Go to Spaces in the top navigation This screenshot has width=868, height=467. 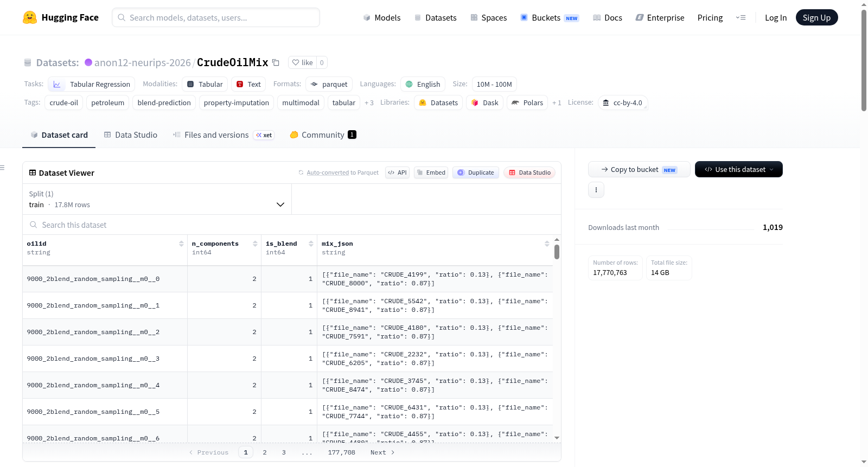[x=489, y=17]
